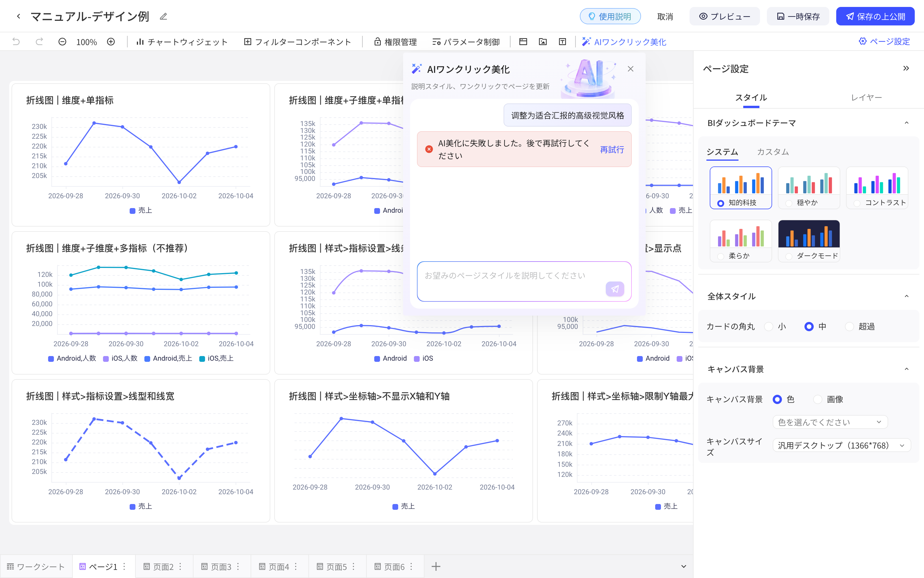The image size is (924, 578).
Task: Click the 保存の上公開 button
Action: click(875, 16)
